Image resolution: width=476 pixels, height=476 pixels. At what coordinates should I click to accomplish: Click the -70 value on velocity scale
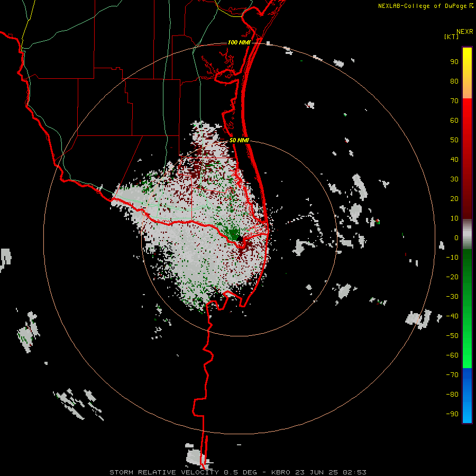coord(452,375)
